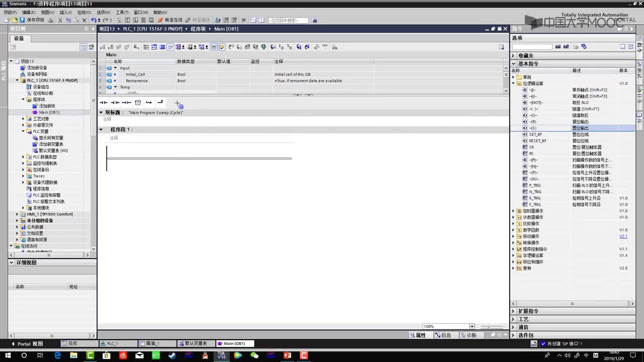This screenshot has height=362, width=644.
Task: Switch to the 设备 tab in project tree
Action: coord(19,38)
